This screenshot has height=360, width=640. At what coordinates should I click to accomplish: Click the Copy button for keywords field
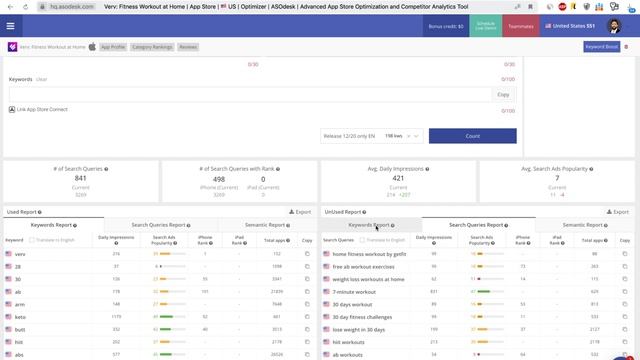coord(503,94)
